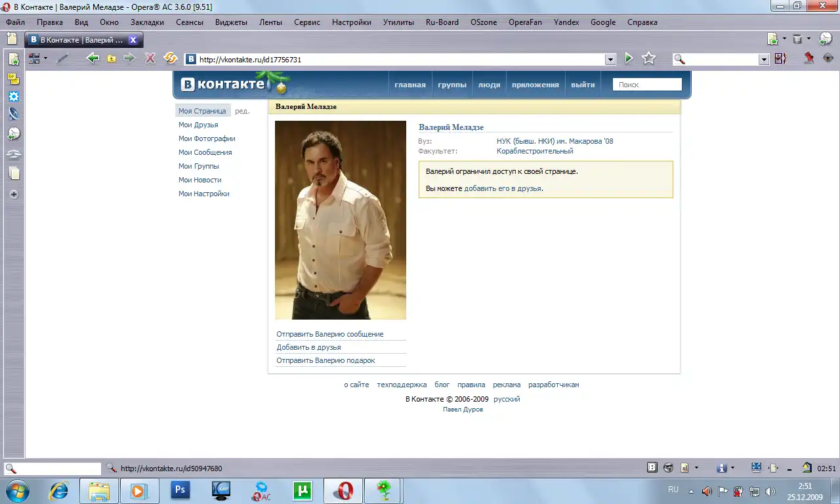Image resolution: width=840 pixels, height=504 pixels.
Task: Click the red pushpin toolbar icon
Action: coord(808,58)
